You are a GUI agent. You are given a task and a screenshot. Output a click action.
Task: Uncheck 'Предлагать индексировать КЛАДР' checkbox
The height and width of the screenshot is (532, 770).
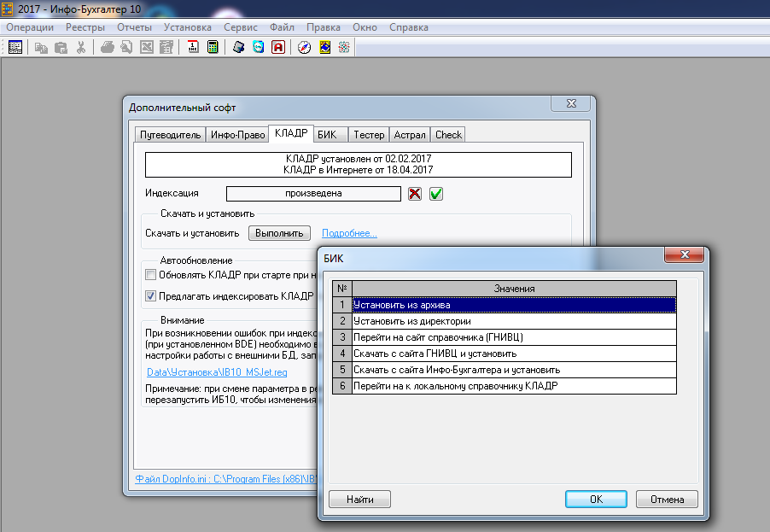point(151,295)
